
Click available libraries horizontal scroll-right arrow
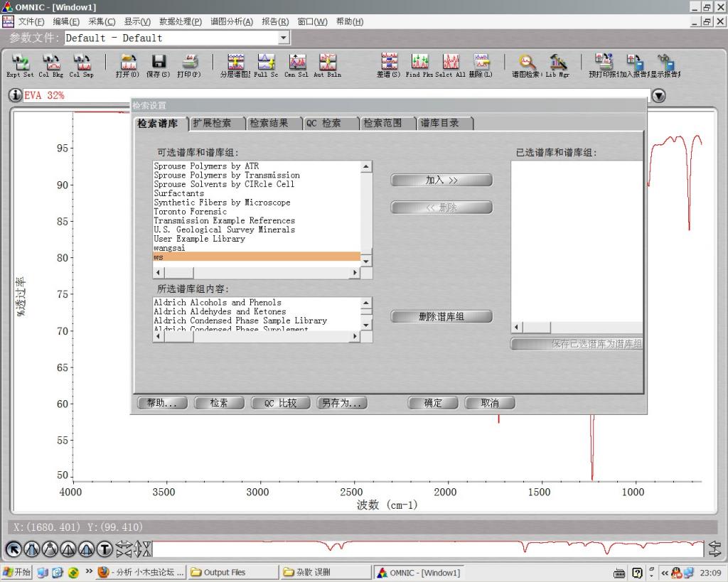click(355, 273)
